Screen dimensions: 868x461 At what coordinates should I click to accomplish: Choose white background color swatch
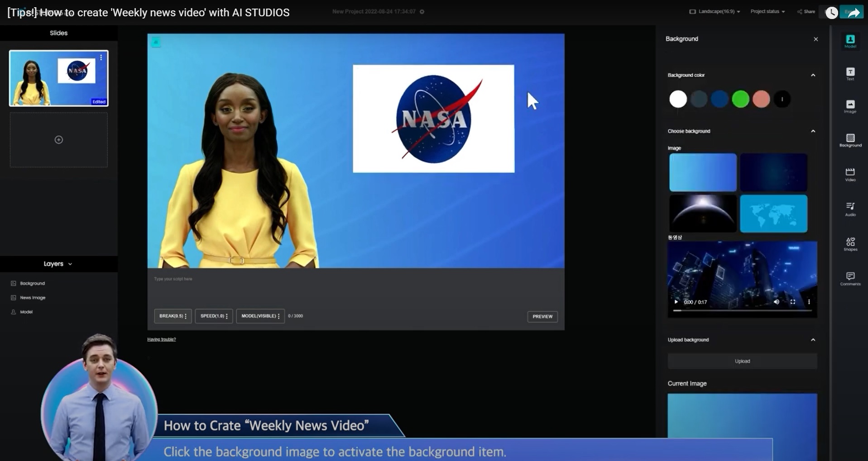click(x=678, y=99)
